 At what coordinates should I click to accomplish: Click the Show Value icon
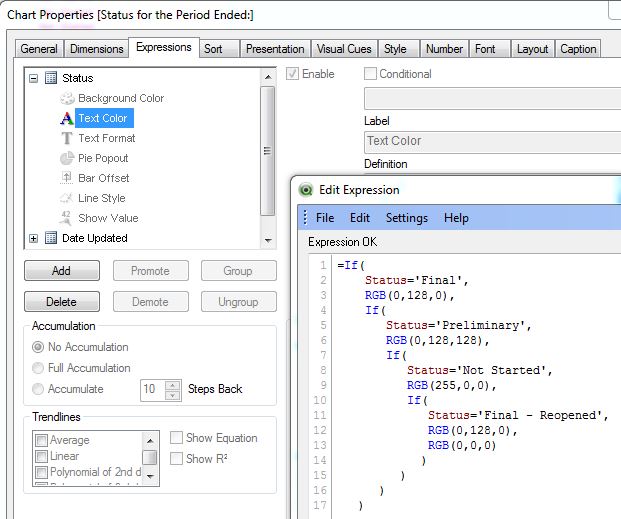coord(67,218)
